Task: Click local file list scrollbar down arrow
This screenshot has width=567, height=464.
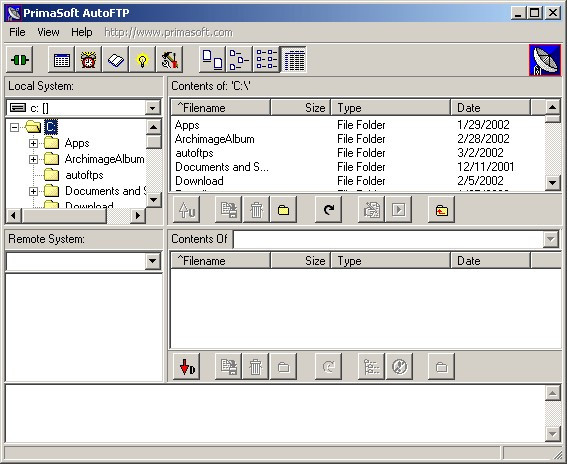Action: click(553, 183)
